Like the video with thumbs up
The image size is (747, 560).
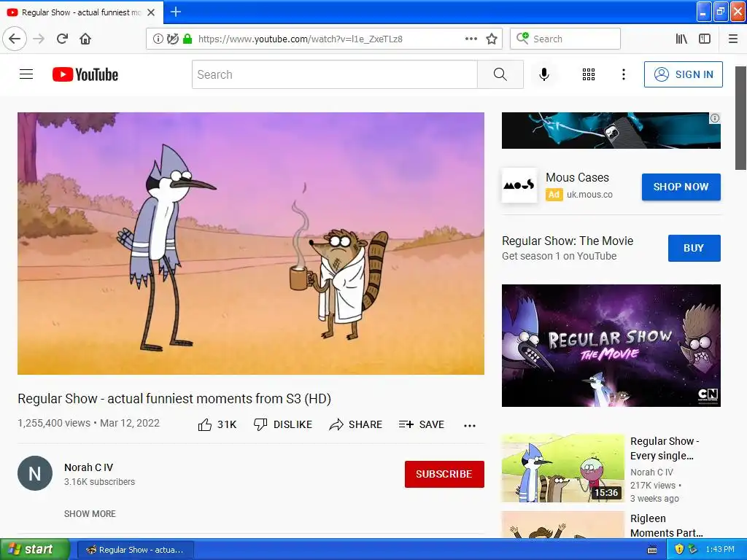pos(217,424)
